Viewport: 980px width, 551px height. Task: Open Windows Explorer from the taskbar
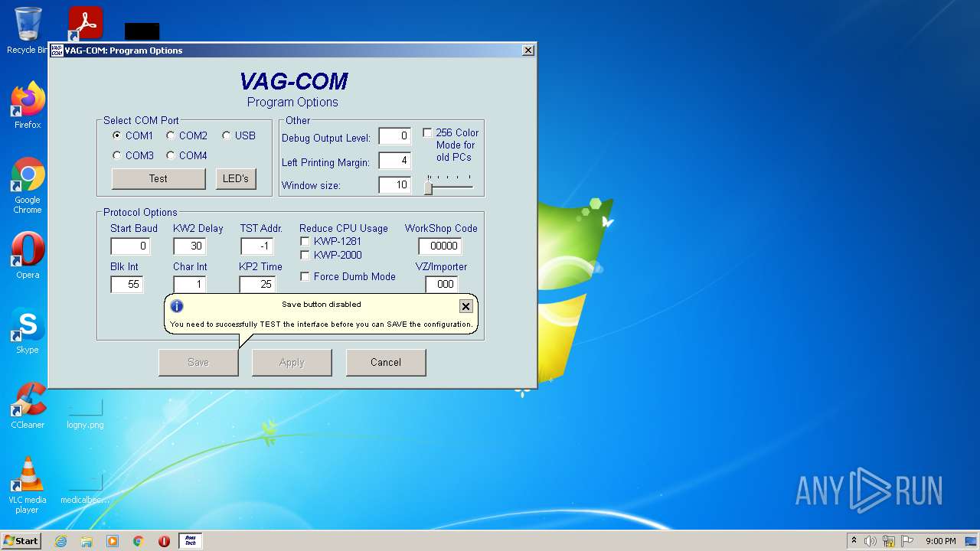coord(87,541)
